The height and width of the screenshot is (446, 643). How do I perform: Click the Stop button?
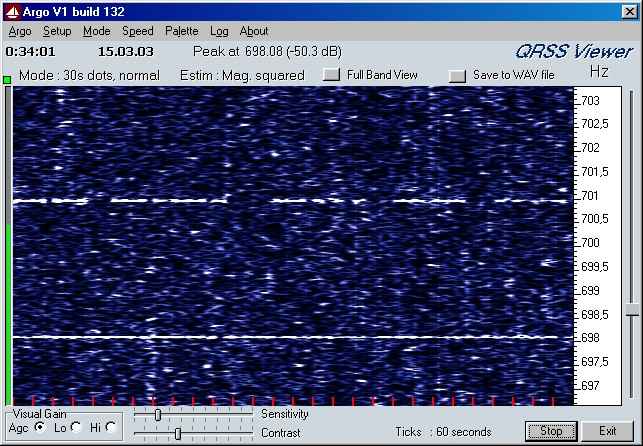(551, 431)
